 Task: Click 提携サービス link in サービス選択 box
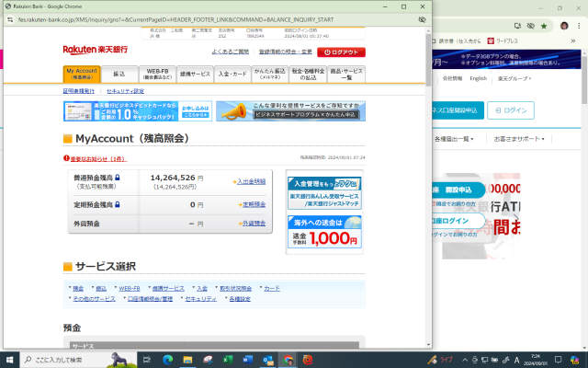(168, 288)
